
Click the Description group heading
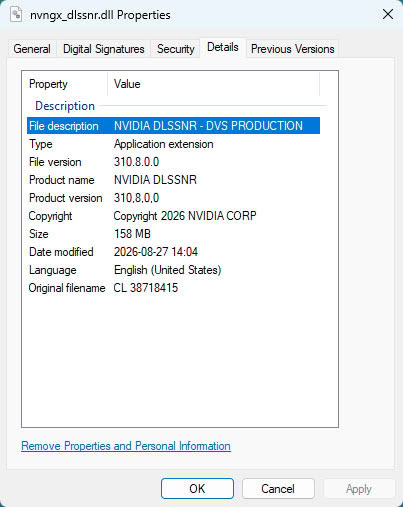point(65,106)
